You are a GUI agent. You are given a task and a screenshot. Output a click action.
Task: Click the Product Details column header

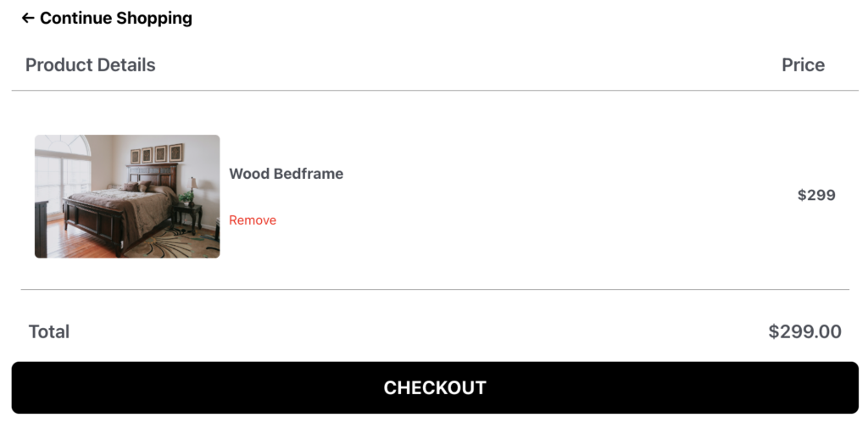click(x=91, y=65)
